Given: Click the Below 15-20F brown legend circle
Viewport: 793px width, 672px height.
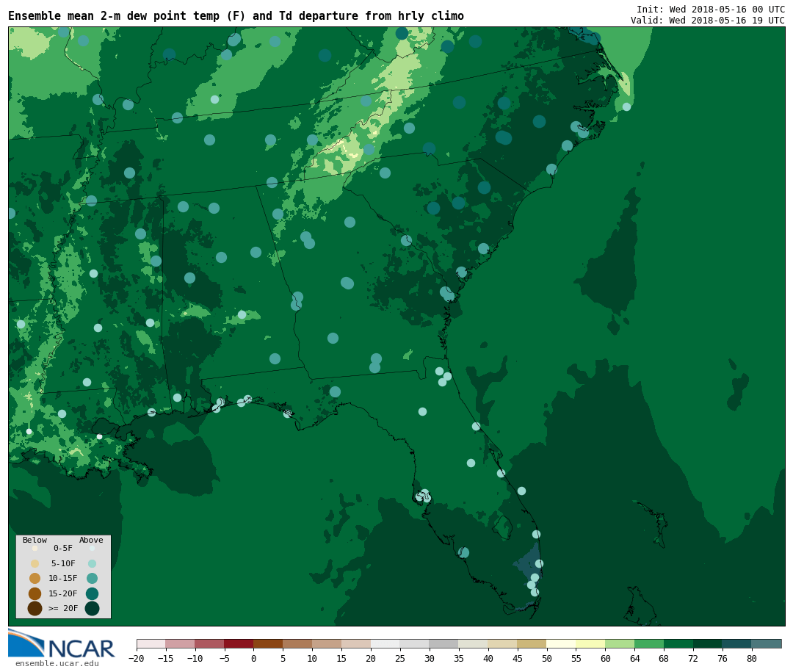Looking at the screenshot, I should click(35, 593).
